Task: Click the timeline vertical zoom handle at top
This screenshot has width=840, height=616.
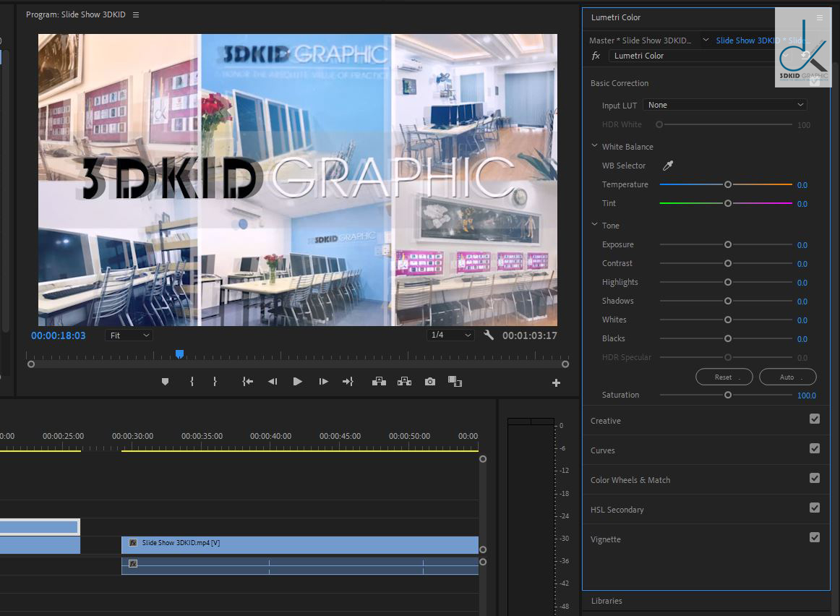Action: (483, 459)
